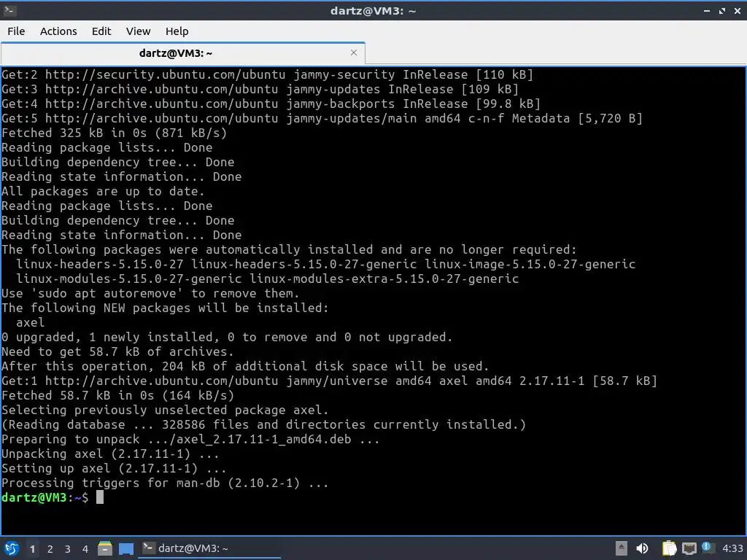Image resolution: width=747 pixels, height=560 pixels.
Task: Open the Edit menu
Action: [x=101, y=31]
